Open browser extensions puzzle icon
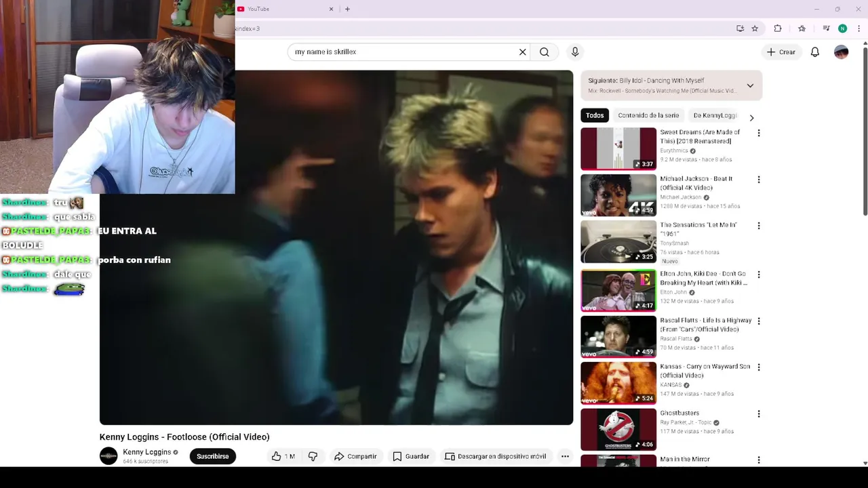This screenshot has width=868, height=488. [778, 28]
